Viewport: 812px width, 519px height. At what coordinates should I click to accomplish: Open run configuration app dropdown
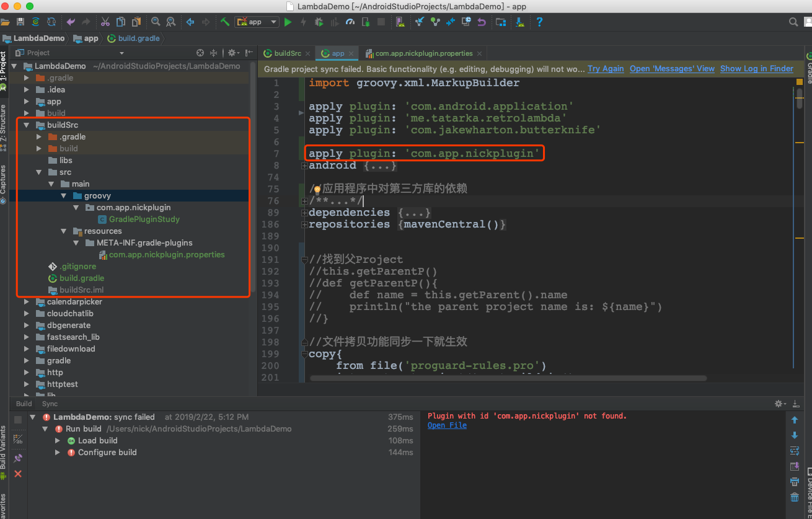click(257, 22)
